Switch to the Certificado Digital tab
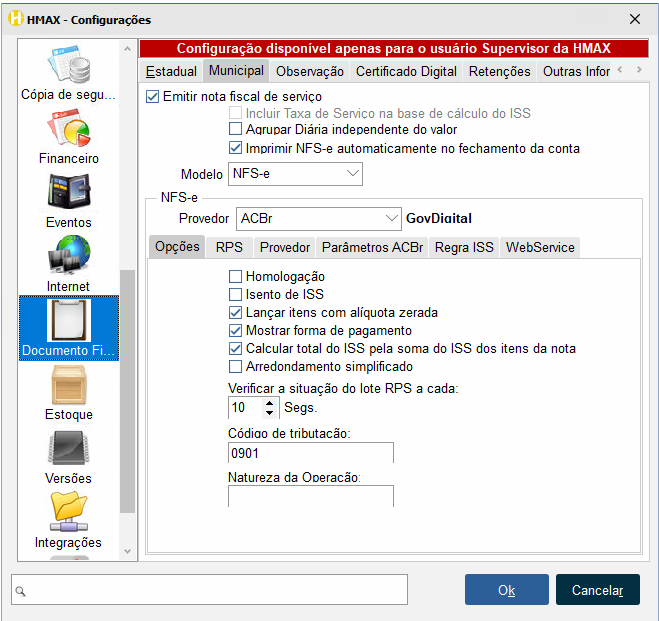The width and height of the screenshot is (659, 621). tap(406, 71)
